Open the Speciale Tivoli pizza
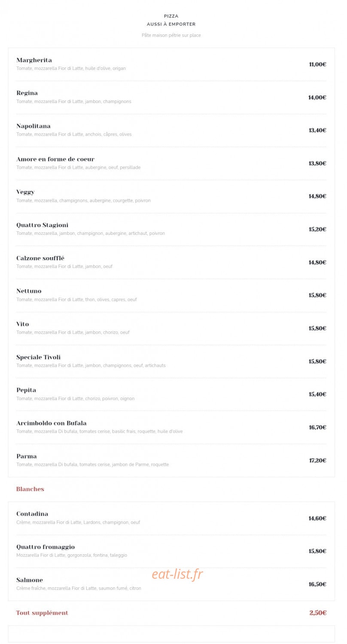Viewport: 347px width, 644px height. point(38,357)
